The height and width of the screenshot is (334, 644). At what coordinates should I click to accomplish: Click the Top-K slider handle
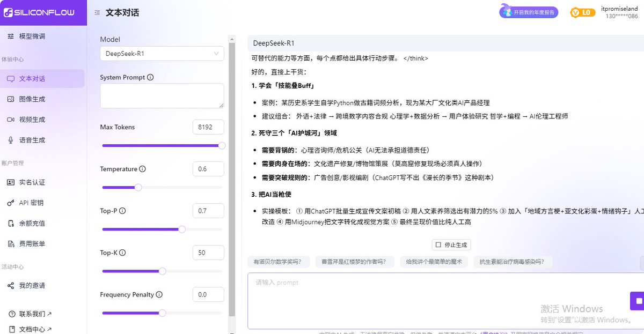(162, 271)
